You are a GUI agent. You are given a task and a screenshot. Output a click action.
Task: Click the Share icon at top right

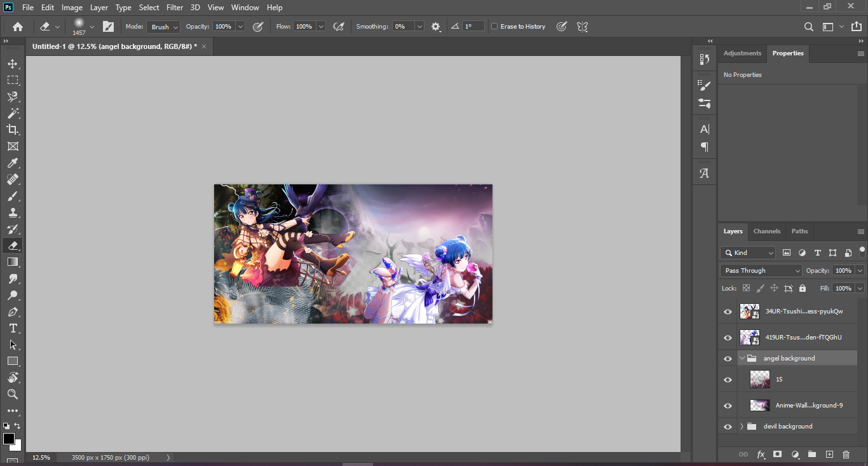tap(857, 27)
